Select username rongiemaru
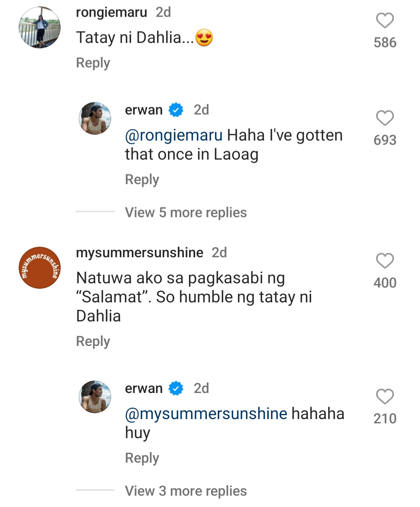Viewport: 420px width, 507px height. 111,12
